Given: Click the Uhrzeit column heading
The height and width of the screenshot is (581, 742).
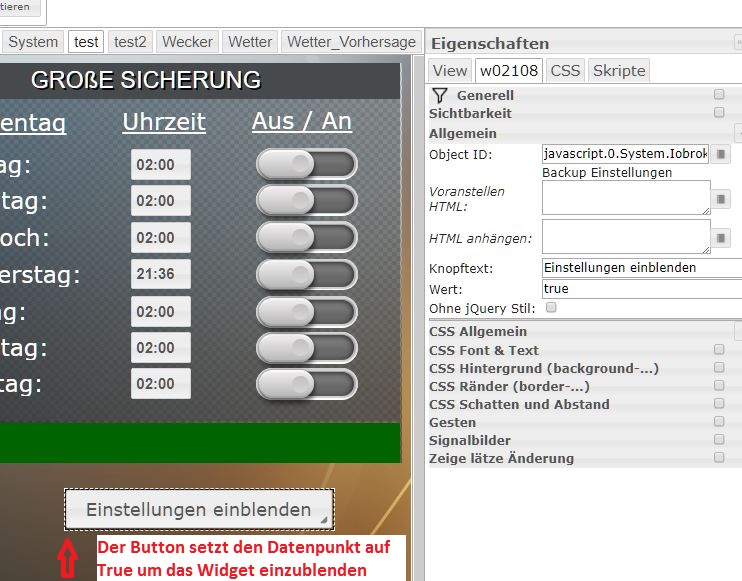Looking at the screenshot, I should [x=164, y=122].
